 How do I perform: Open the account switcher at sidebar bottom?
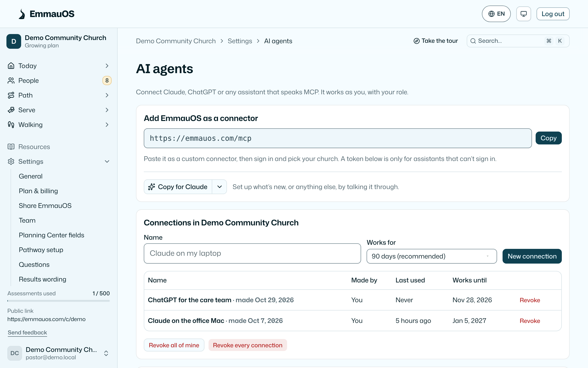58,353
